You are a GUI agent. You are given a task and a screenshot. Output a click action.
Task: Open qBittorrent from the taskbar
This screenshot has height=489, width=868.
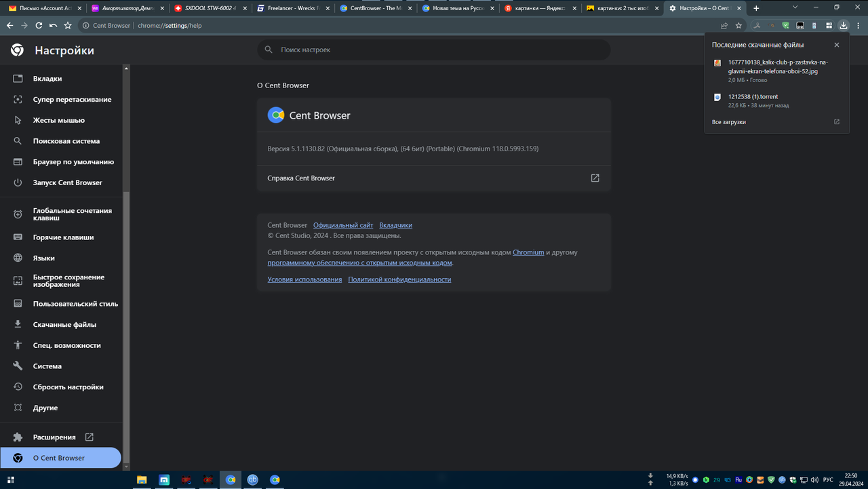click(x=253, y=480)
